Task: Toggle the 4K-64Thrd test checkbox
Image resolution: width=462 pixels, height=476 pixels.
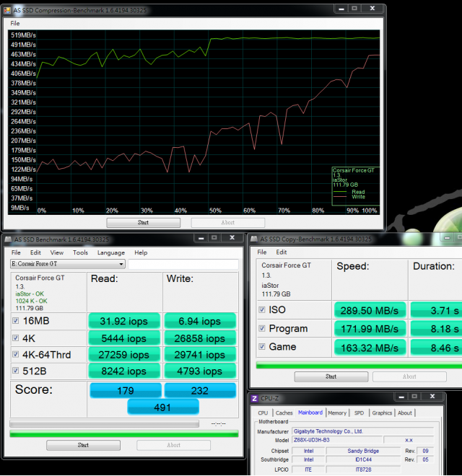Action: [15, 354]
